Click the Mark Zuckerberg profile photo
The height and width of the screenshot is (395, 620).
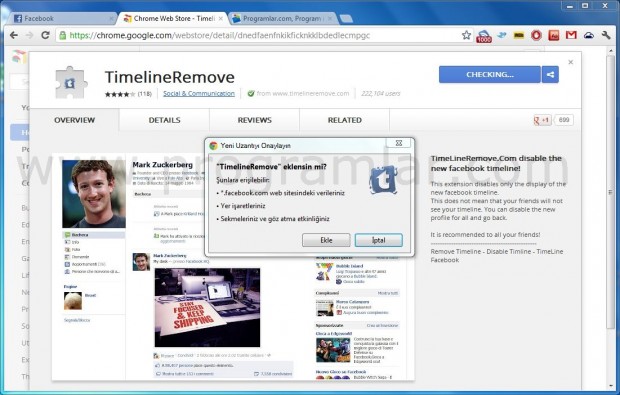point(94,194)
